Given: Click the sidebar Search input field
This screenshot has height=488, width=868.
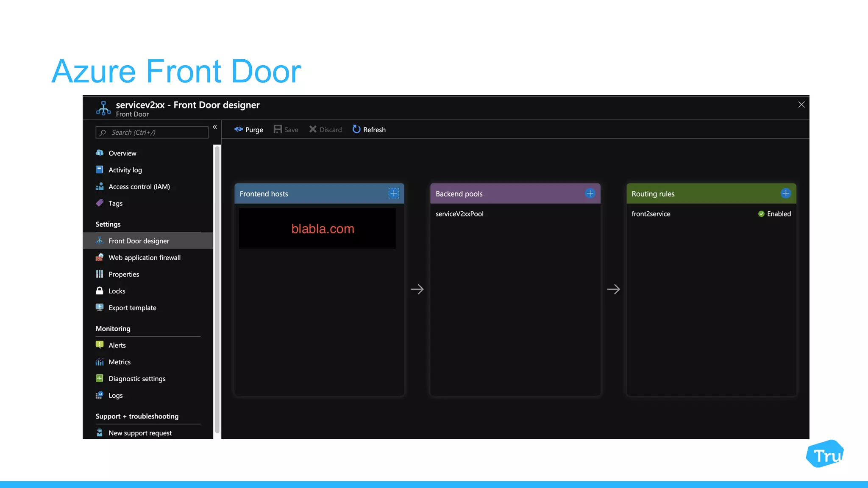Looking at the screenshot, I should [x=152, y=132].
